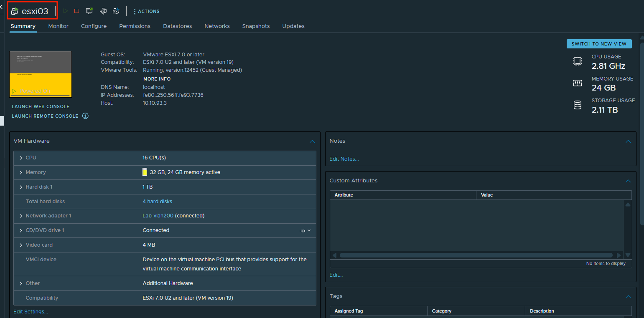Click the 2.11 TB storage usage value

coord(604,110)
